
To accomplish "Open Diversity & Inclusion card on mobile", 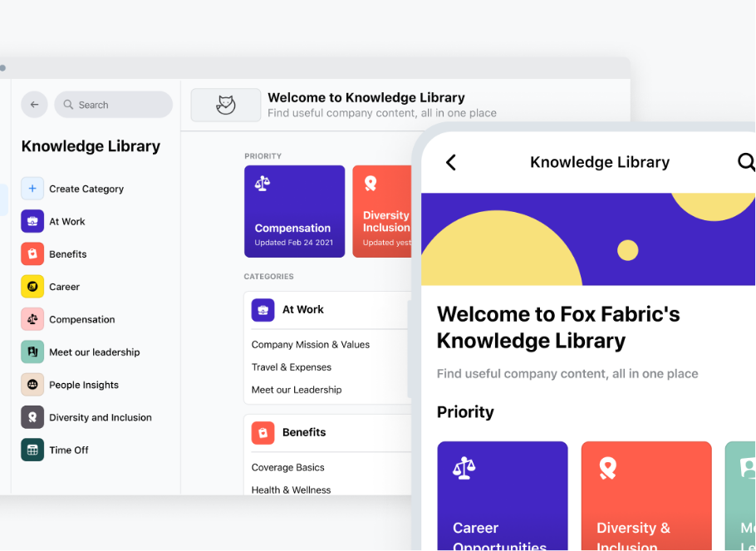I will [x=646, y=495].
